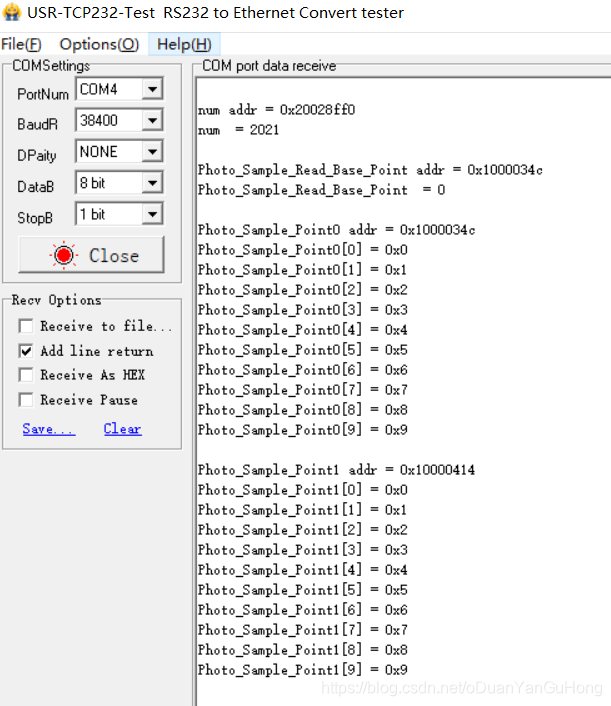Click the 'num addr = 0x20028ff0' line

click(x=276, y=110)
